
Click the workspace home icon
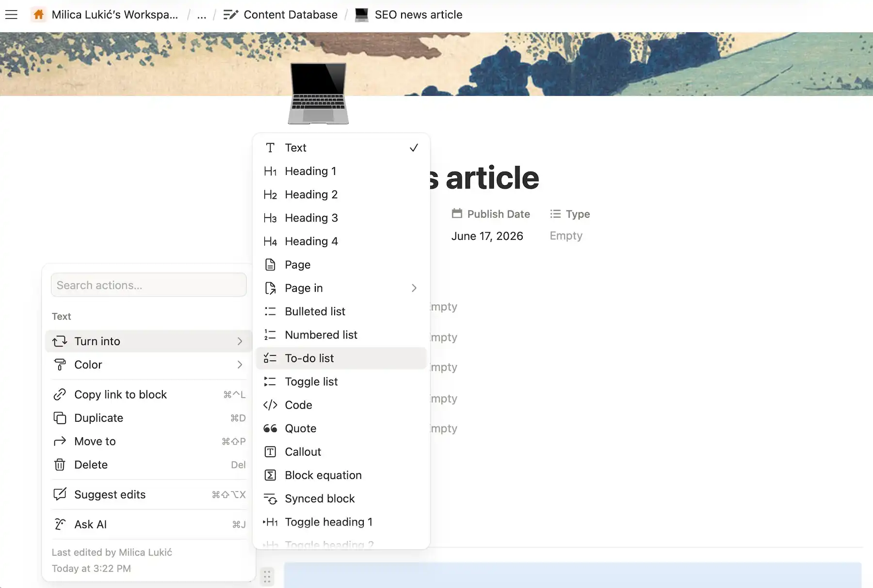point(39,15)
